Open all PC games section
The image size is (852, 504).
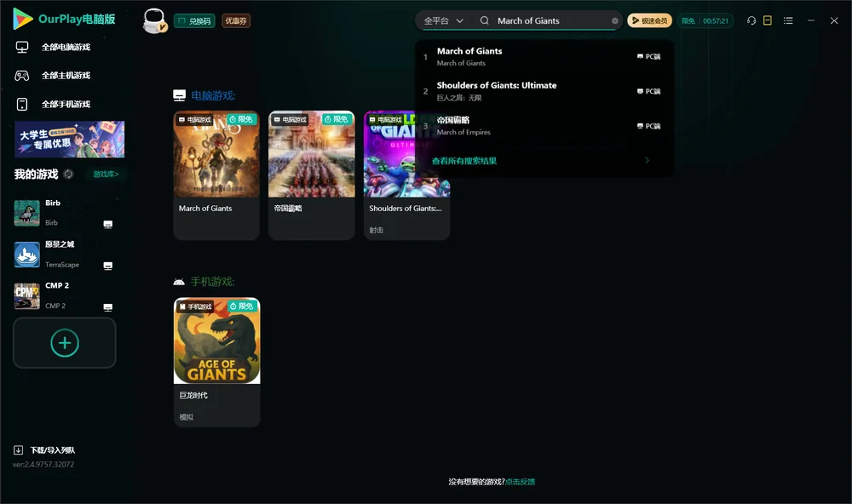tap(53, 48)
